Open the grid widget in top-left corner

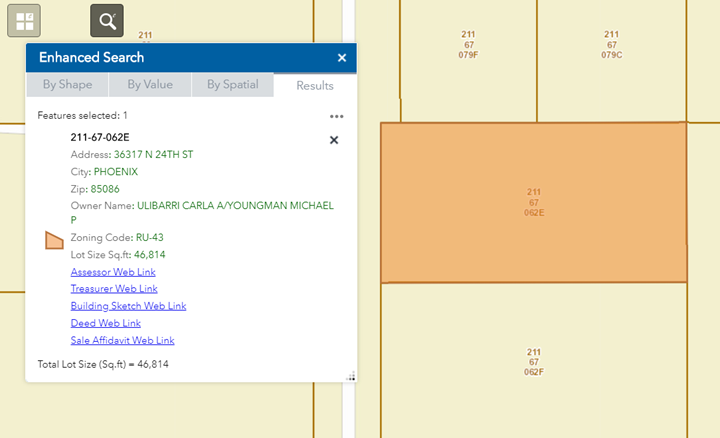(x=24, y=20)
